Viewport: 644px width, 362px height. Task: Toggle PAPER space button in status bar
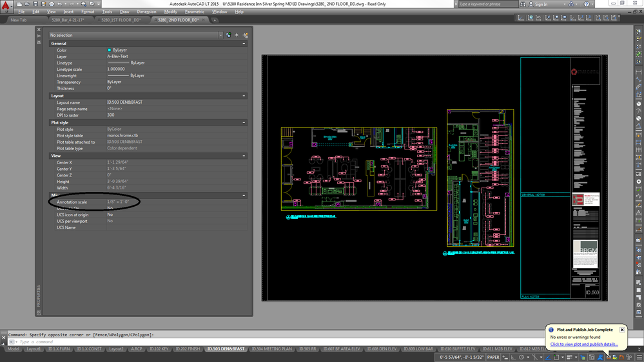493,357
